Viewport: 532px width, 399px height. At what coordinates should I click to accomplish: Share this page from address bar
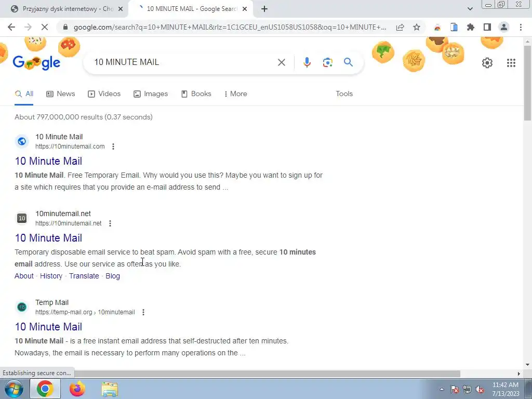pos(400,27)
